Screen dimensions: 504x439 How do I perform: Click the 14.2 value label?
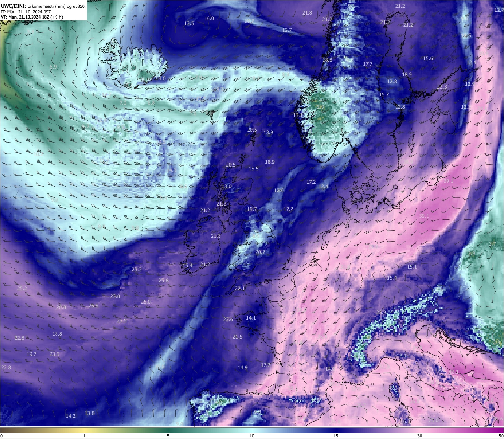(x=70, y=416)
